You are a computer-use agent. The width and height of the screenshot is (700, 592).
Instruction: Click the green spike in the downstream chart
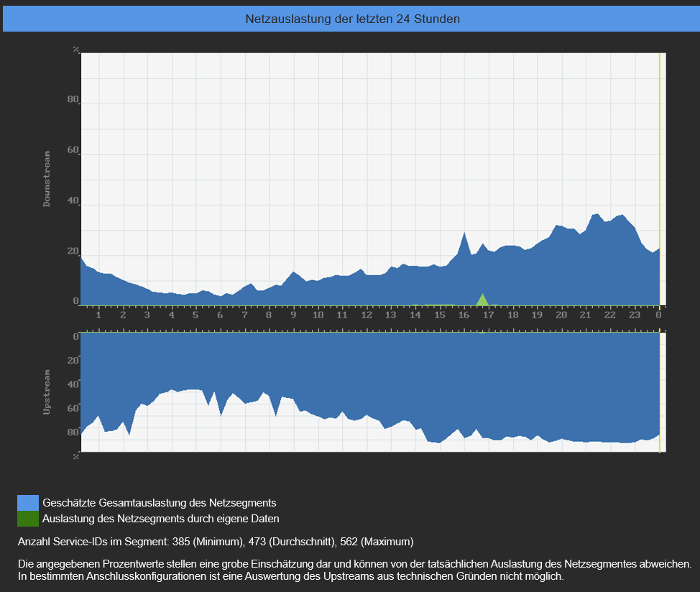click(x=482, y=300)
